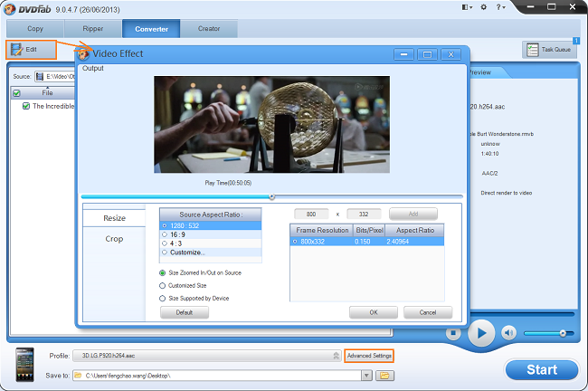
Task: Click the Default button
Action: [185, 312]
